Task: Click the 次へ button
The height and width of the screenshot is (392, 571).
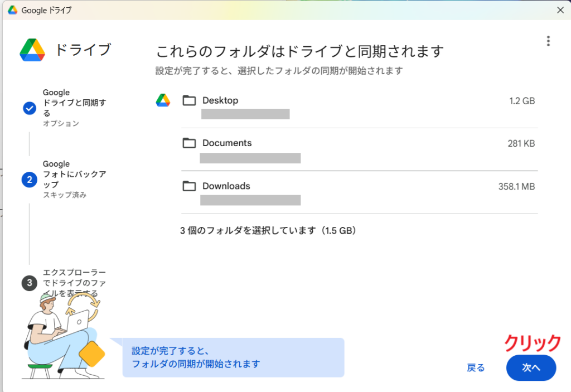Action: tap(531, 368)
